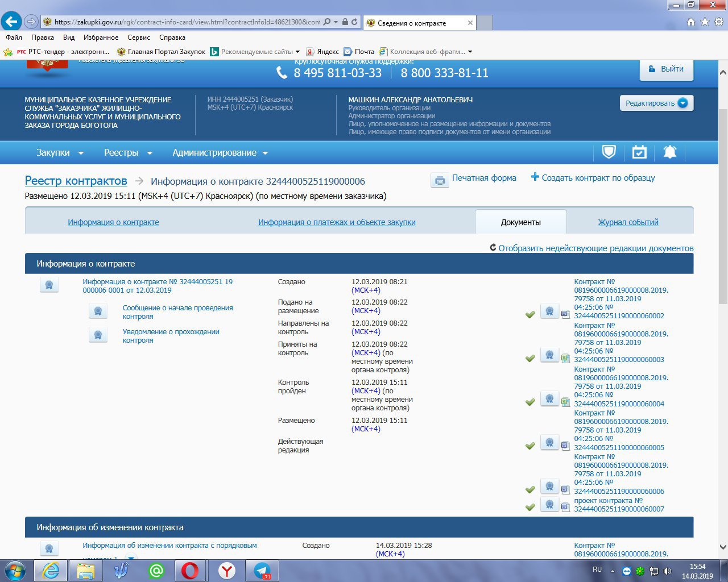Open the Редактировать dropdown button
The image size is (728, 582).
[x=656, y=103]
